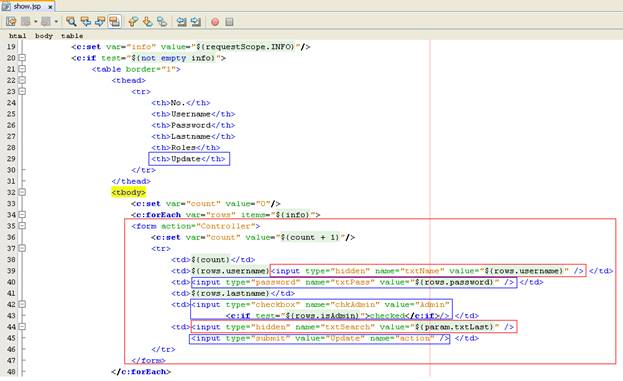The width and height of the screenshot is (623, 381).
Task: Click the count + 1 c:set line
Action: [x=253, y=237]
